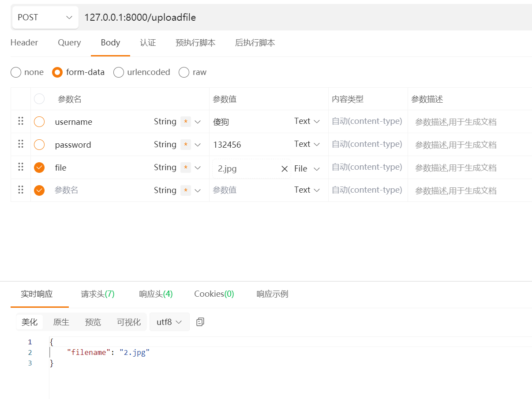Screen dimensions: 532x399
Task: Click the drag handle of the file row
Action: (21, 167)
